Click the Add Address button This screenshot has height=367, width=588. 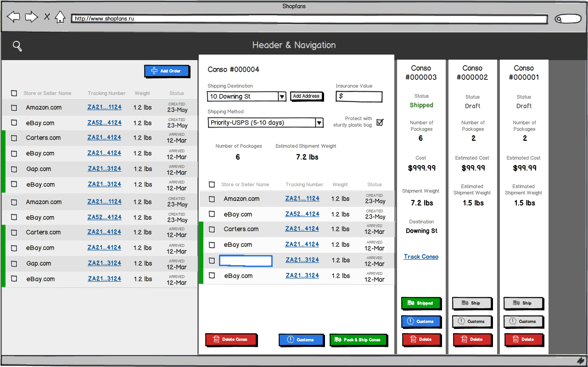point(306,96)
